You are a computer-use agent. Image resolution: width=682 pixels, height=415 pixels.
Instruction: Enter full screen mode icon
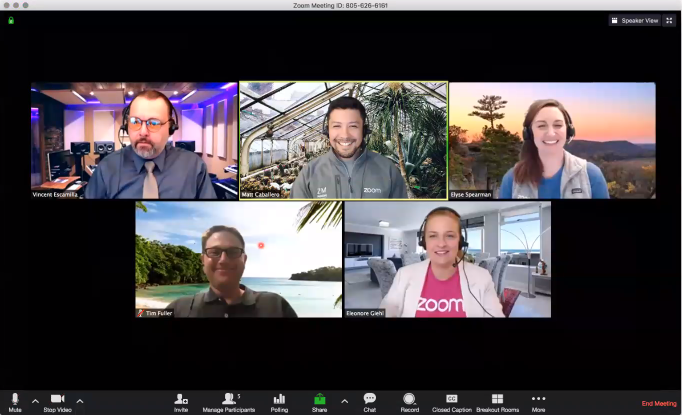(669, 20)
